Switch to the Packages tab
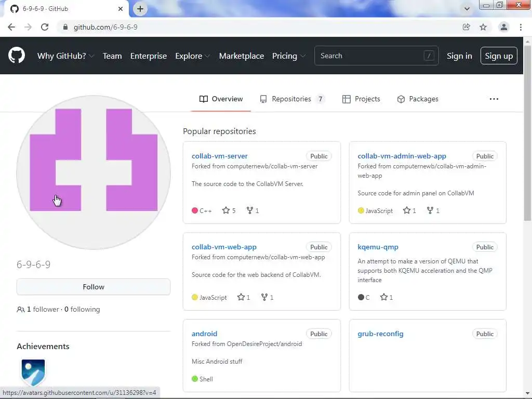 [418, 99]
